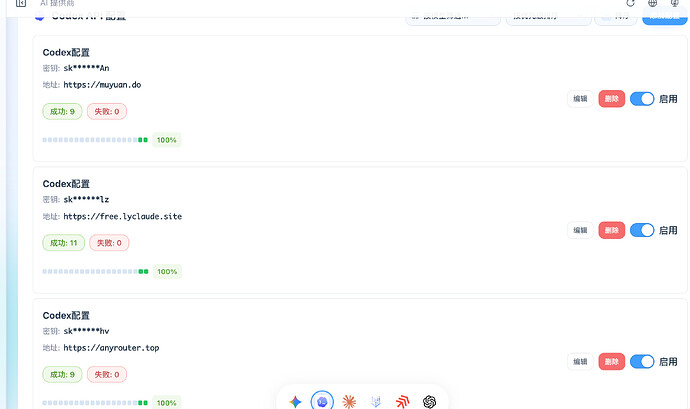Screen dimensions: 690x409
Task: Click red 删除 button for anyrouter.top config
Action: click(x=612, y=361)
